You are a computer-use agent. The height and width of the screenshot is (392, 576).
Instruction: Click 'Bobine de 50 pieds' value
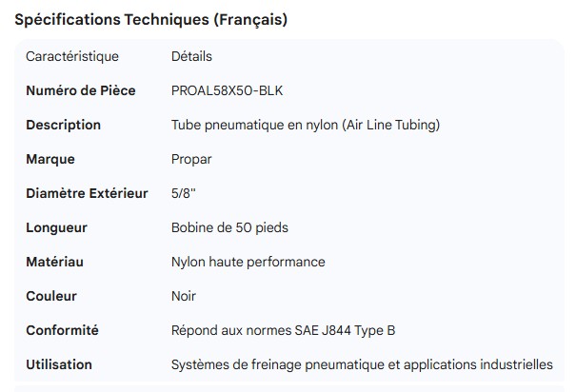tap(229, 227)
